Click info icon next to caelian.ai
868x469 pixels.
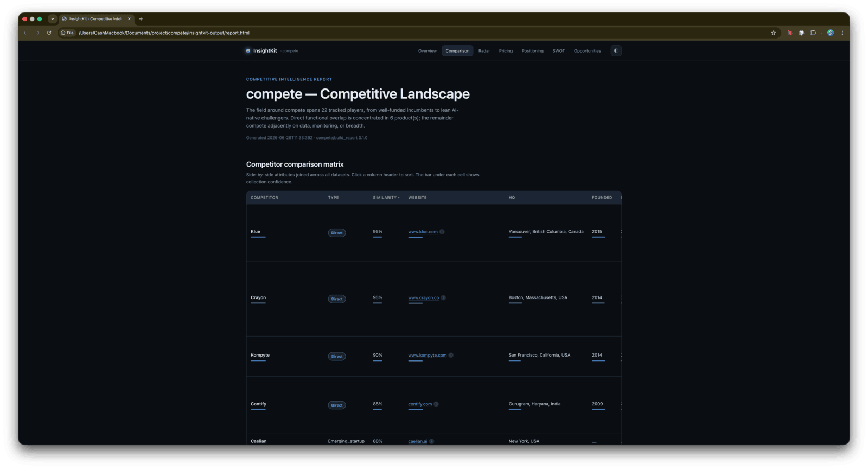pos(432,441)
